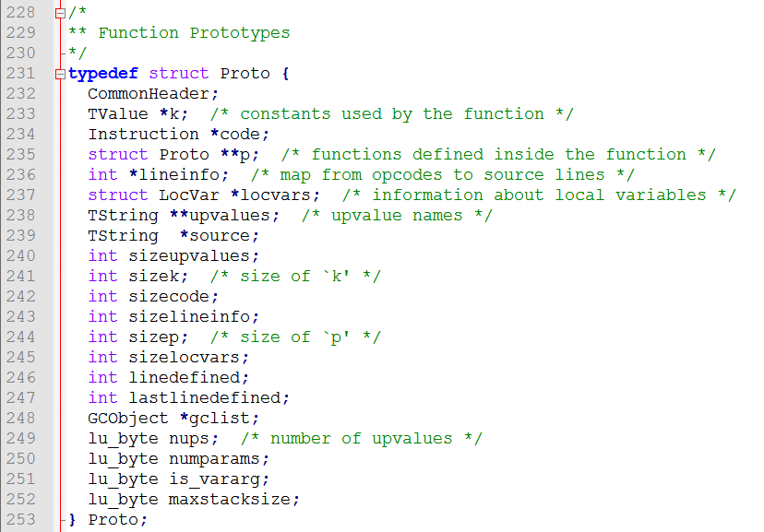This screenshot has height=532, width=764.
Task: Click the lastlinedefined variable
Action: pyautogui.click(x=209, y=398)
